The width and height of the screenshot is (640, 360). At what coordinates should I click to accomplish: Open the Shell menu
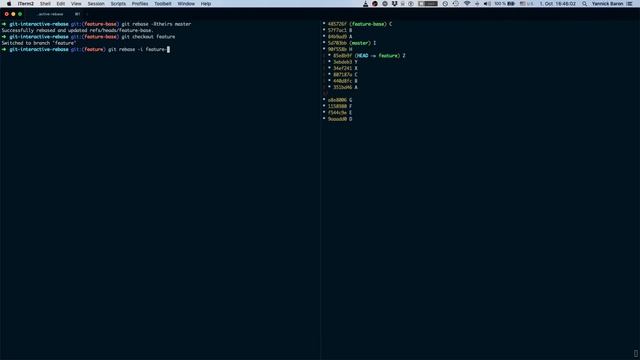pyautogui.click(x=45, y=4)
